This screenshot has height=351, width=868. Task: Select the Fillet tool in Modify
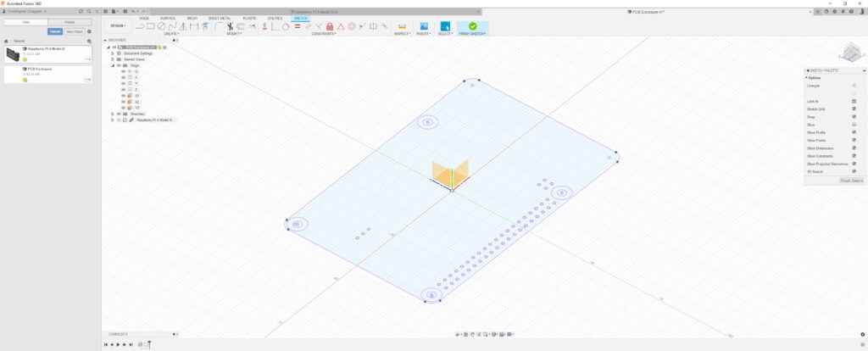point(219,26)
